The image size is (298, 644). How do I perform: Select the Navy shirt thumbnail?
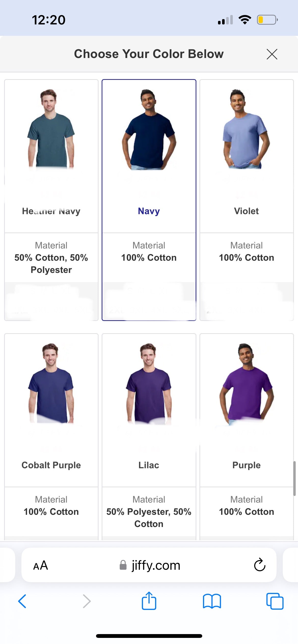[149, 129]
